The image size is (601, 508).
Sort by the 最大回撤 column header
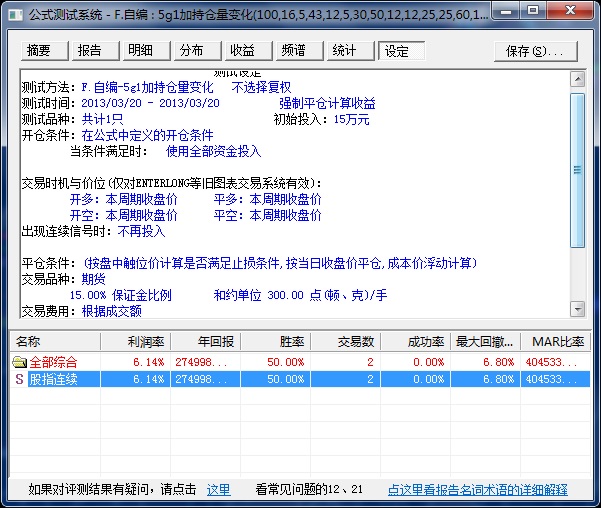click(486, 341)
